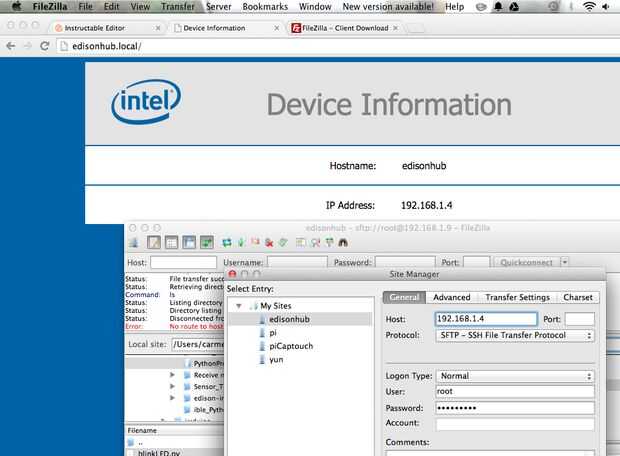The image size is (620, 456).
Task: Toggle remote directory tree view icon
Action: pos(189,242)
